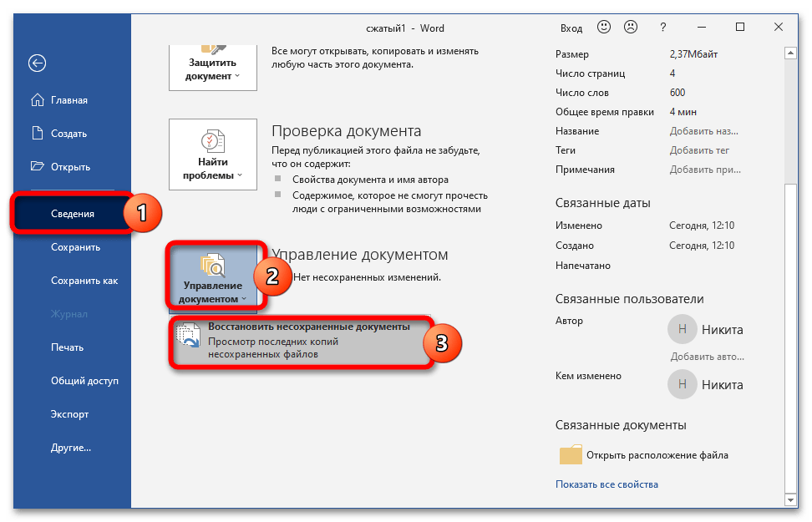Select Восстановить несохраненные документы

[x=301, y=341]
